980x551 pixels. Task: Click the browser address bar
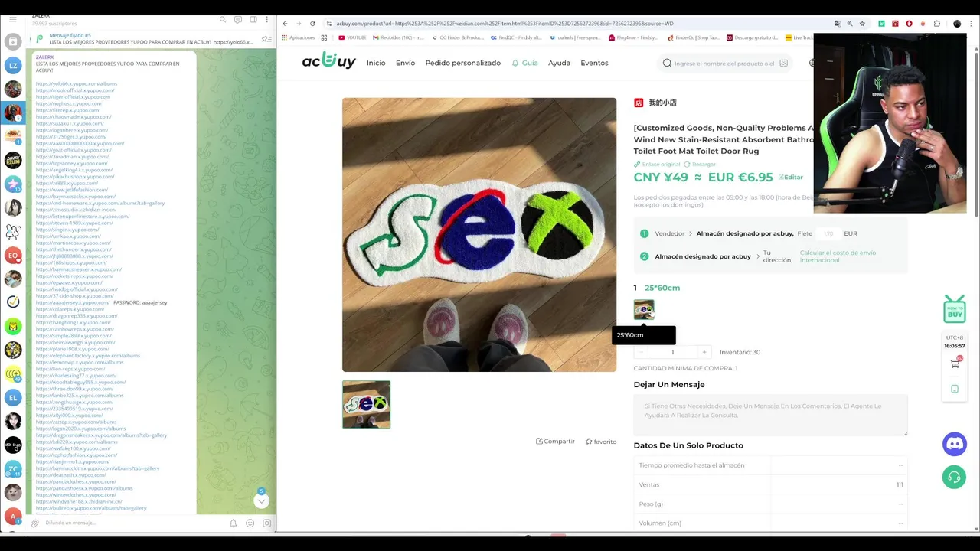point(578,24)
